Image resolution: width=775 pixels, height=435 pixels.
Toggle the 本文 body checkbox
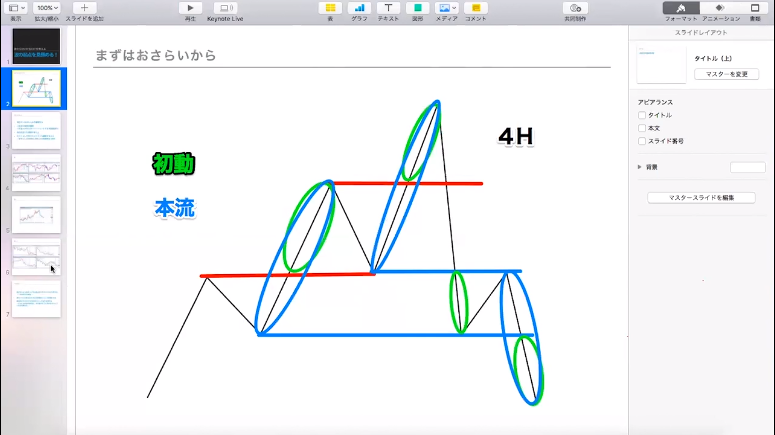tap(642, 128)
